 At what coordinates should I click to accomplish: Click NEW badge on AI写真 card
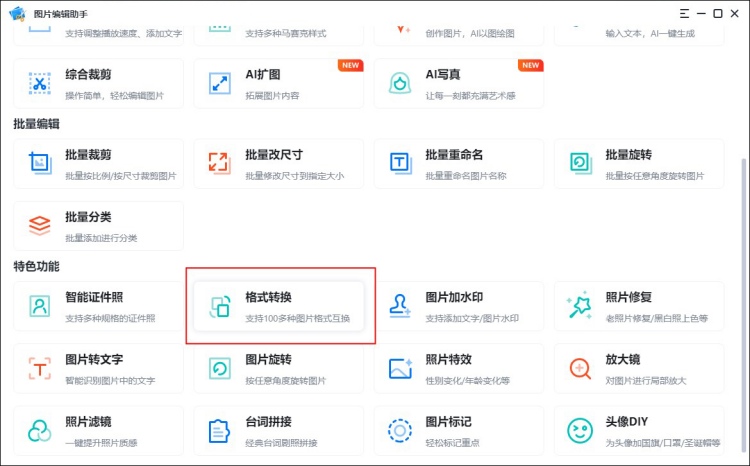coord(531,65)
